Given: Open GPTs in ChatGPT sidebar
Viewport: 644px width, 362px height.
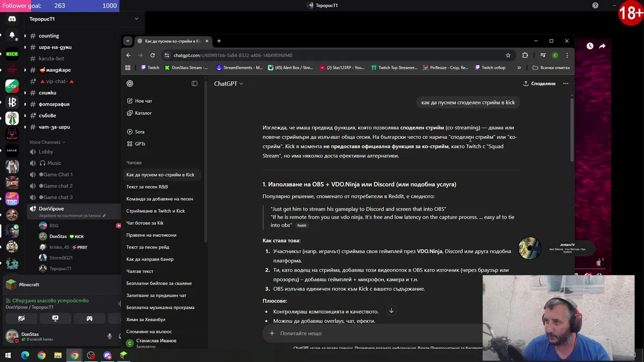Looking at the screenshot, I should click(x=136, y=144).
